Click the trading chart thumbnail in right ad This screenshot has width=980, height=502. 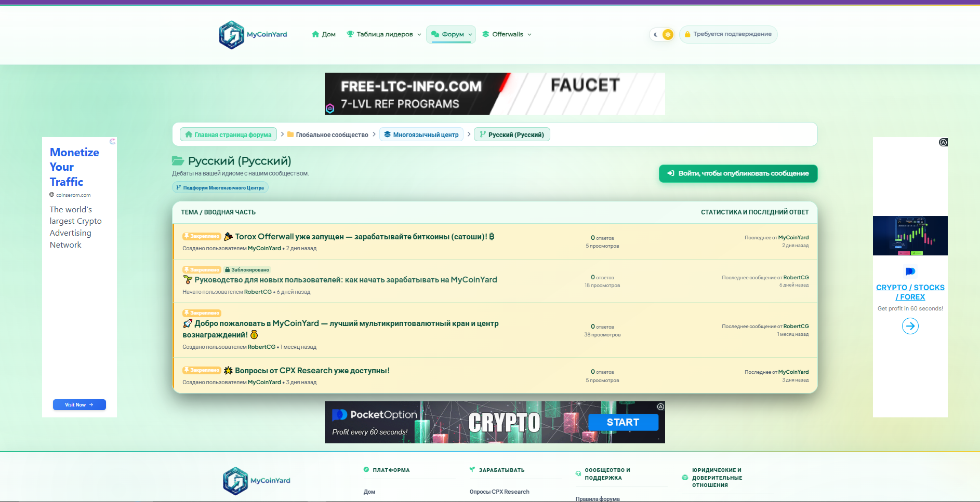tap(910, 236)
